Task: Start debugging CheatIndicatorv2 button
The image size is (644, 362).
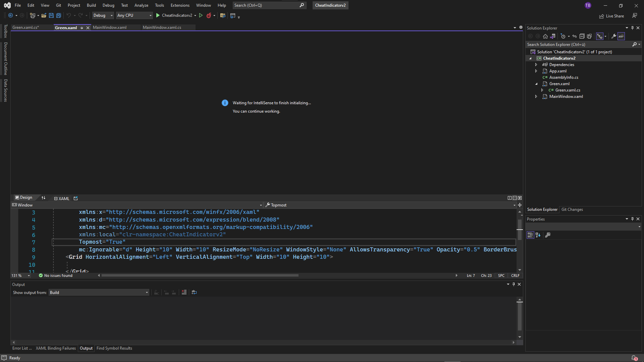Action: point(174,15)
